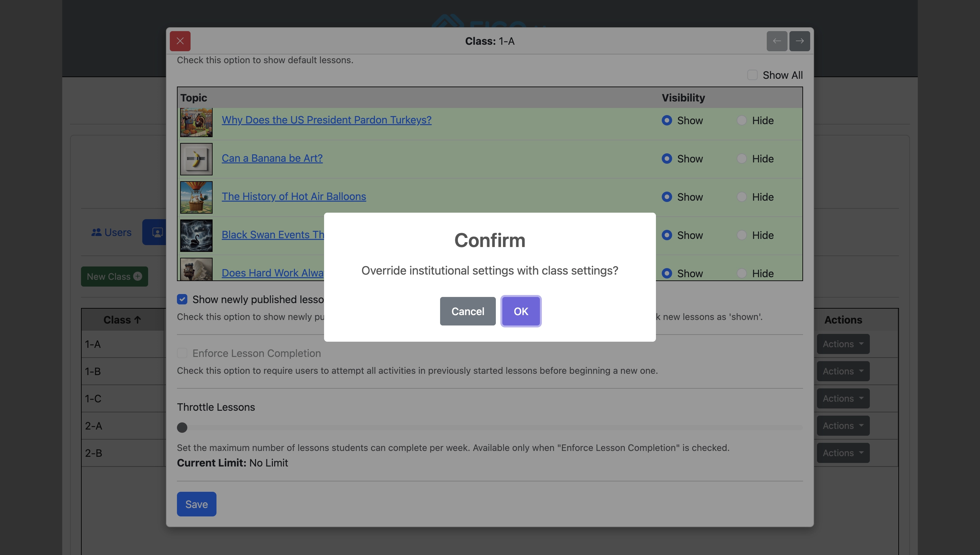Click the 2-A class row cell
This screenshot has width=980, height=555.
point(123,425)
